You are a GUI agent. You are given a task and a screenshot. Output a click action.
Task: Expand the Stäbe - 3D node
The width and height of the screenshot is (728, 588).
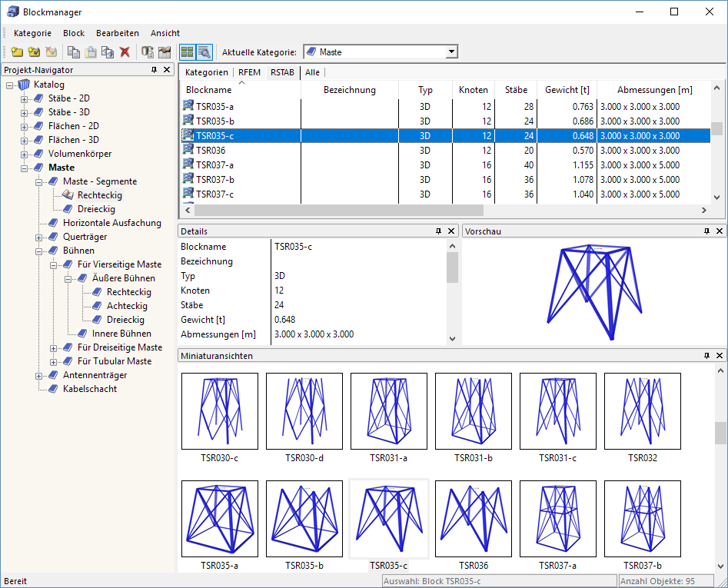(24, 113)
